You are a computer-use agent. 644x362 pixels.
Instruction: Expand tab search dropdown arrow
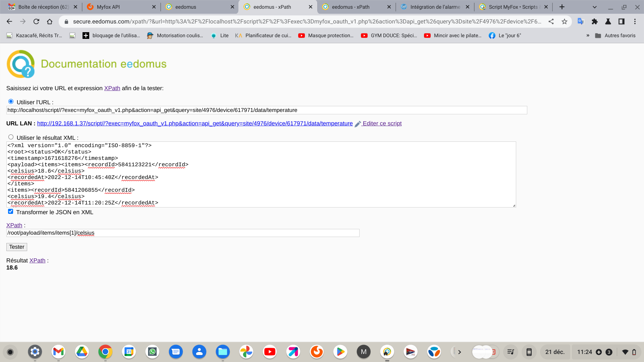coord(595,7)
